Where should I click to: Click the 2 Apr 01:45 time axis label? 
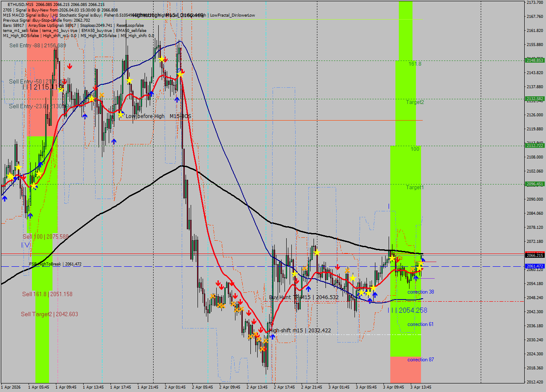pos(175,387)
